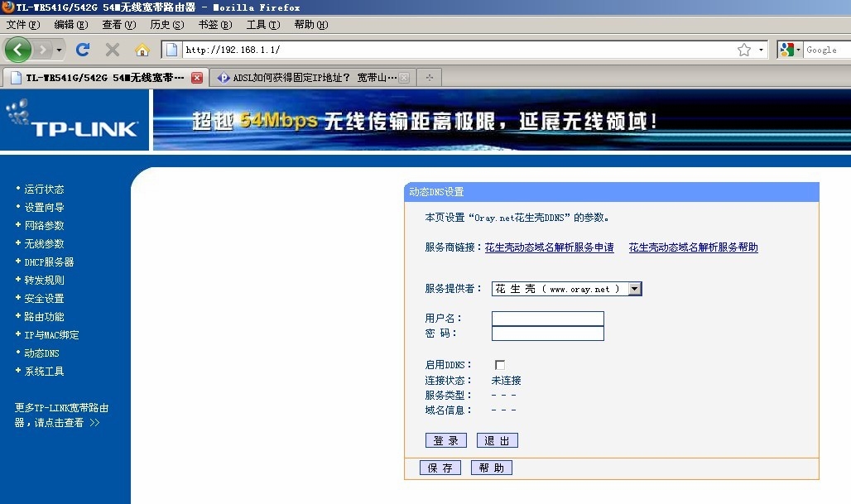Expand 系统工具 in the sidebar
This screenshot has height=504, width=851.
coord(44,372)
